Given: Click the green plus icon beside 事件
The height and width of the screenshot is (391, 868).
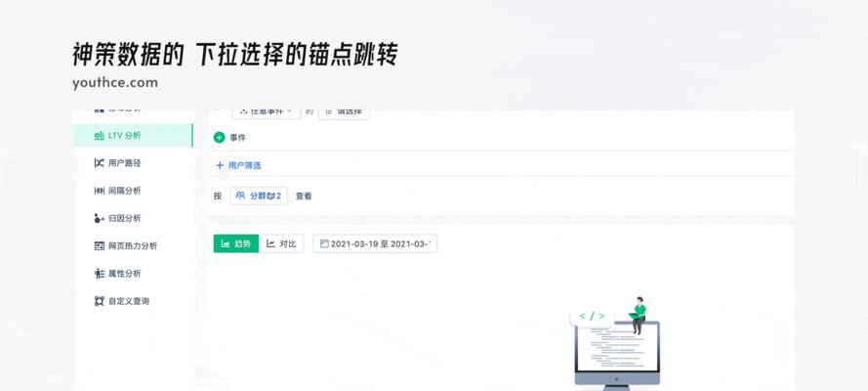Looking at the screenshot, I should coord(220,138).
